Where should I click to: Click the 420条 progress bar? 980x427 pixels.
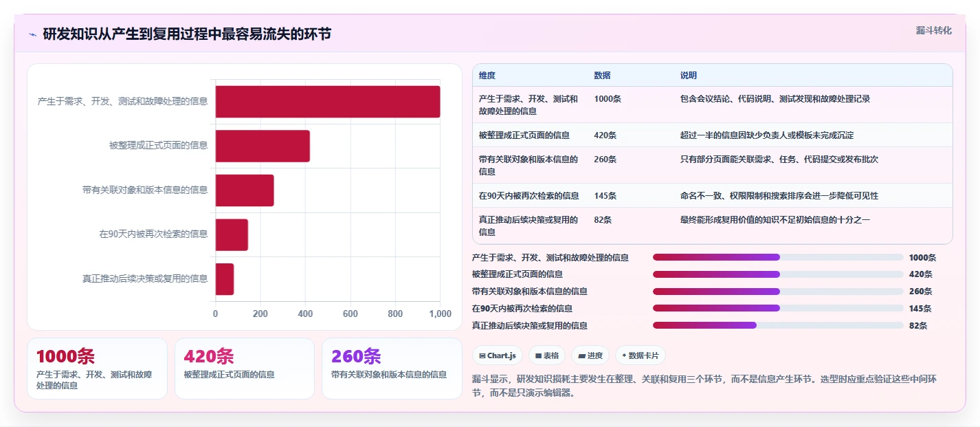click(778, 274)
